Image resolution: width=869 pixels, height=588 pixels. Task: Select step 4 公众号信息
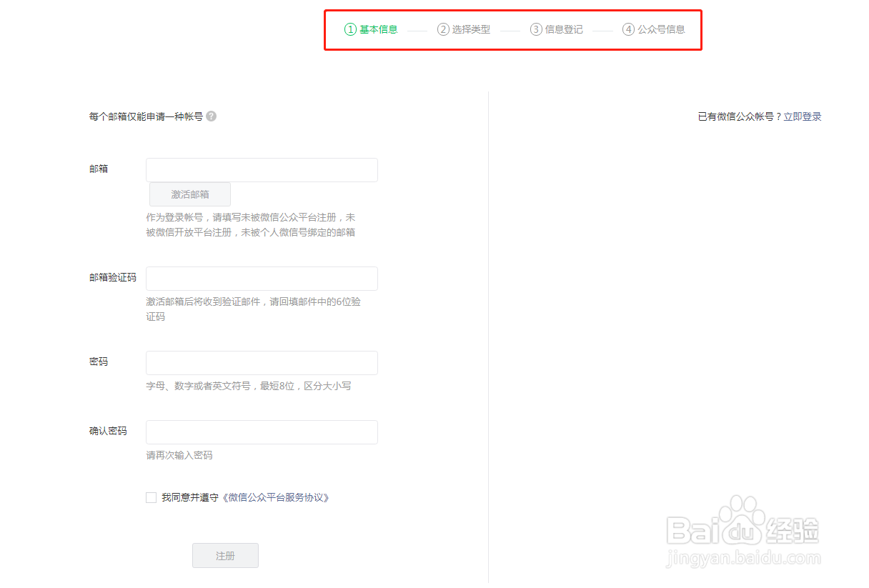(654, 29)
